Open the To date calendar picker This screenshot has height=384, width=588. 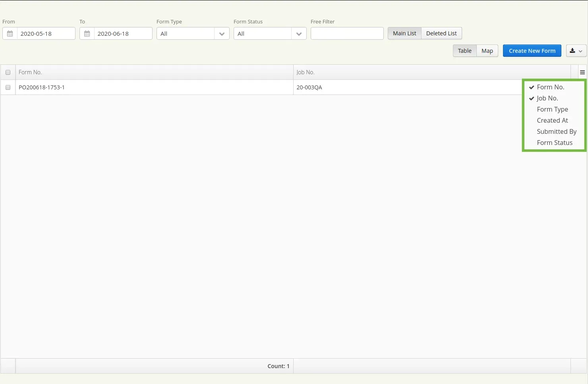click(87, 33)
